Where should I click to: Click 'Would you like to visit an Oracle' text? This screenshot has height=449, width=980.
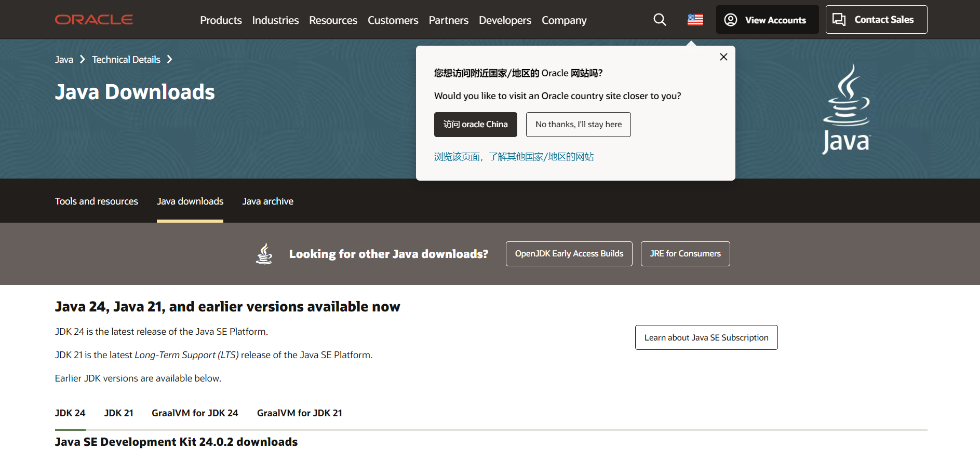[x=557, y=96]
